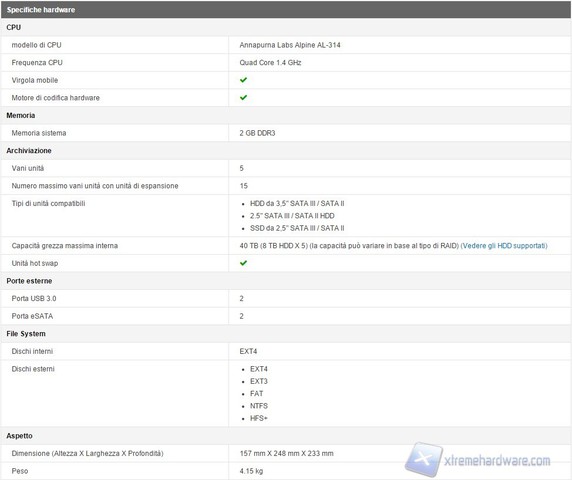This screenshot has height=480, width=572.
Task: Select the Specifiche hardware header bar
Action: point(286,9)
